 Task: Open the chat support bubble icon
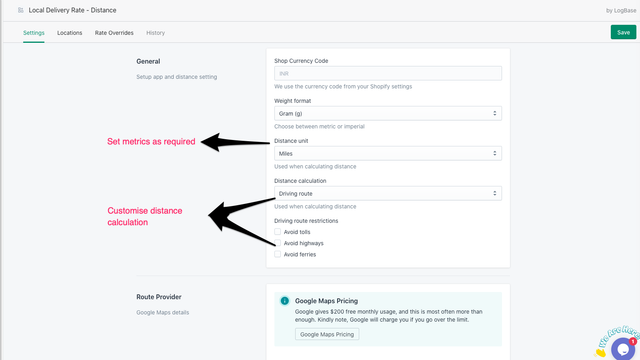[x=623, y=349]
